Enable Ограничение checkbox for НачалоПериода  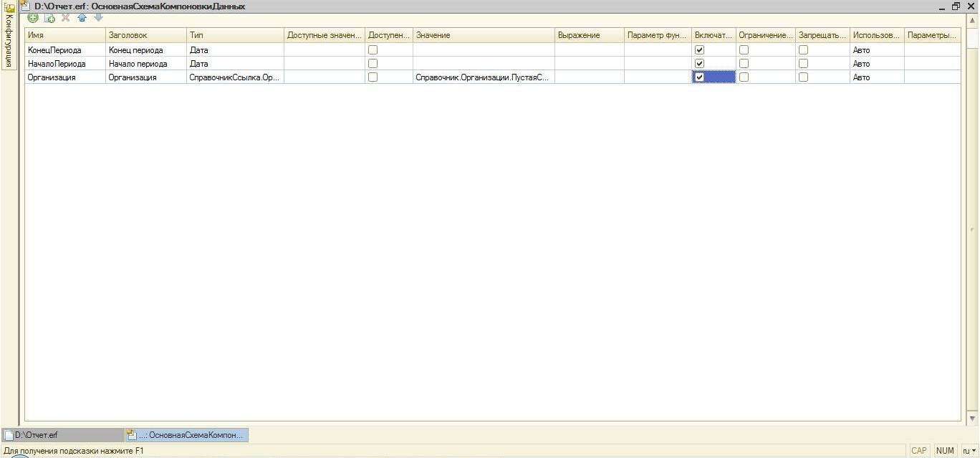tap(744, 64)
